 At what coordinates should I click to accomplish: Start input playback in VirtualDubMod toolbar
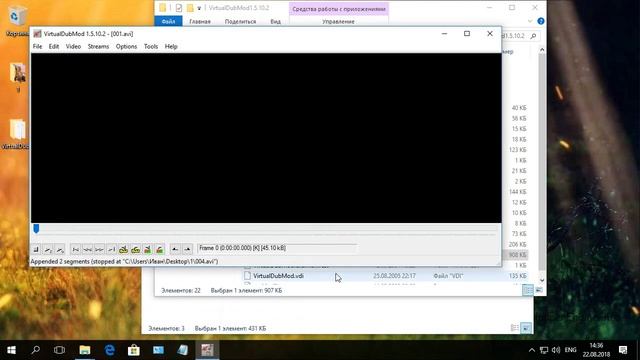point(48,249)
